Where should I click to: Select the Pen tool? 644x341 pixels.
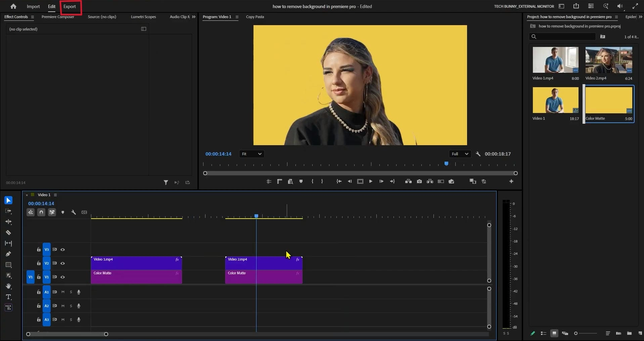pos(8,254)
